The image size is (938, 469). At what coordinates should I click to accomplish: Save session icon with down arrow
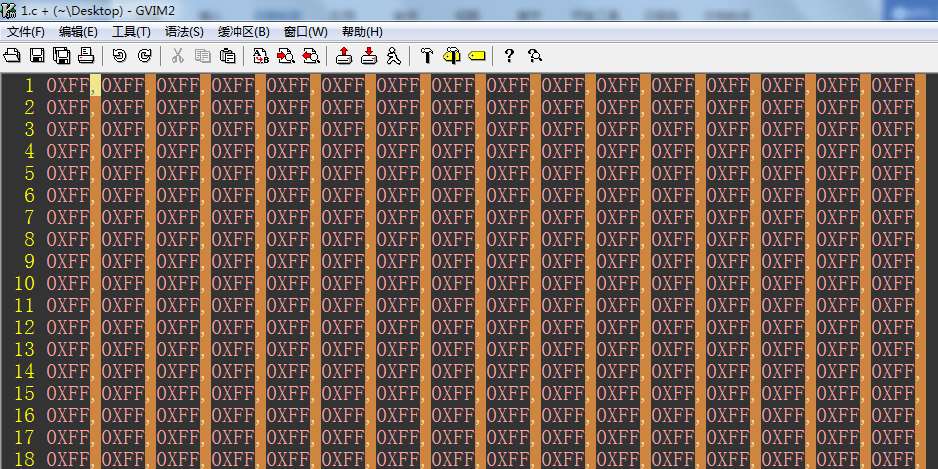pos(368,56)
